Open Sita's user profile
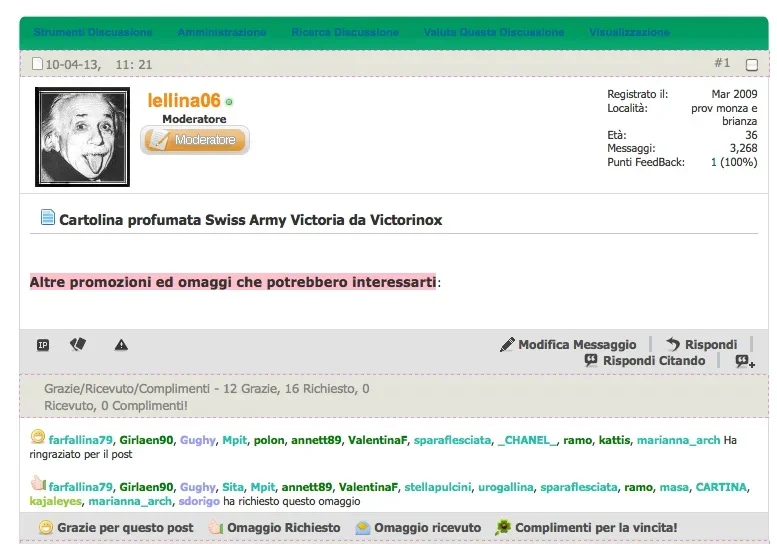Viewport: 777px width, 544px height. (x=233, y=487)
